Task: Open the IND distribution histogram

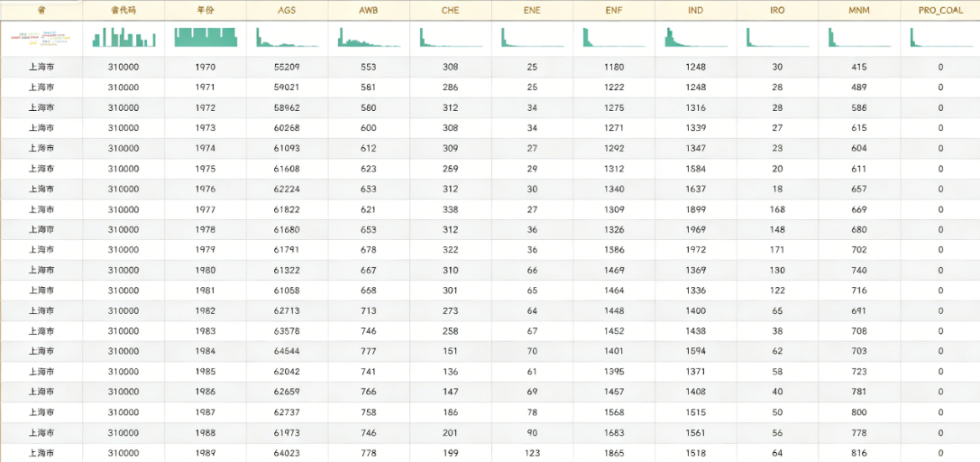Action: [x=696, y=38]
